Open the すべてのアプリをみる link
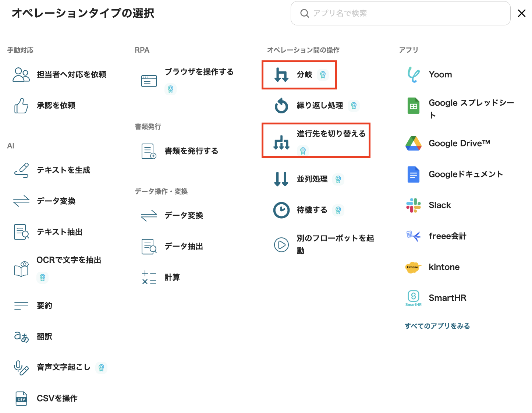 coord(437,326)
